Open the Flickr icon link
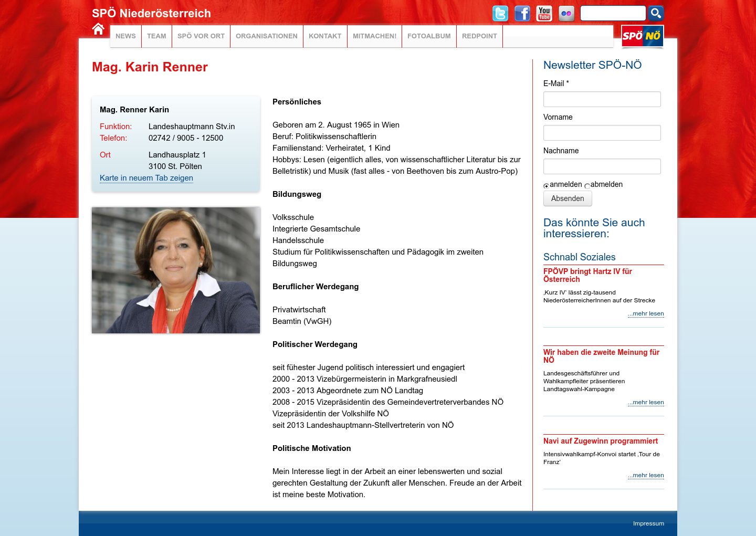Image resolution: width=756 pixels, height=536 pixels. click(x=566, y=14)
